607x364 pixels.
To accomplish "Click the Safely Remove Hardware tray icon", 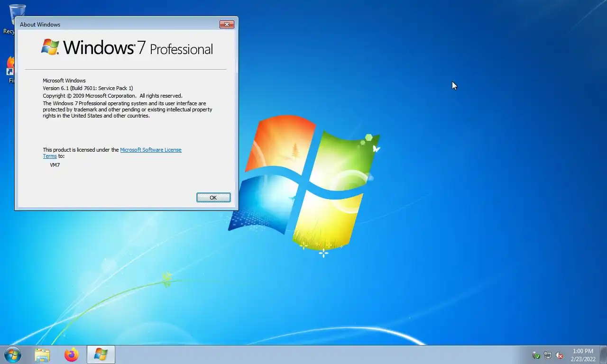I will click(x=536, y=355).
